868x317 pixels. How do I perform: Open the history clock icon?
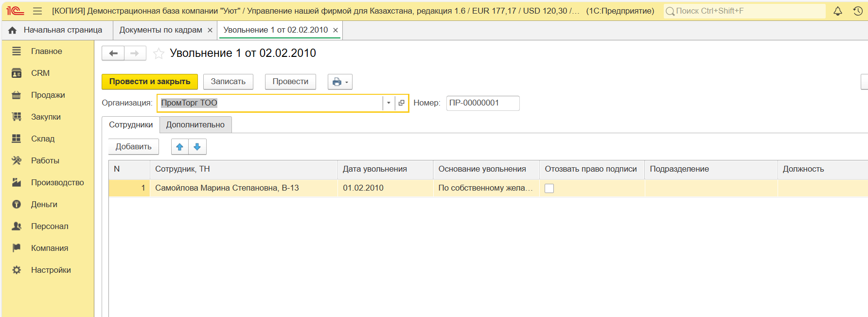pyautogui.click(x=858, y=11)
